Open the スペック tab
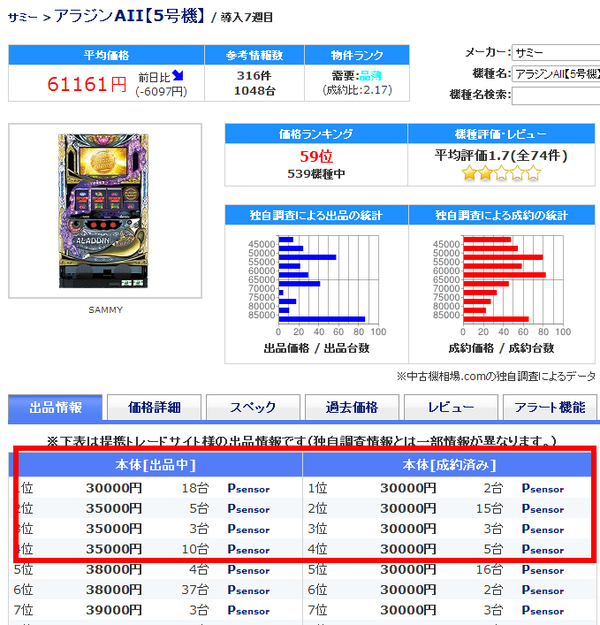600x625 pixels. point(253,407)
